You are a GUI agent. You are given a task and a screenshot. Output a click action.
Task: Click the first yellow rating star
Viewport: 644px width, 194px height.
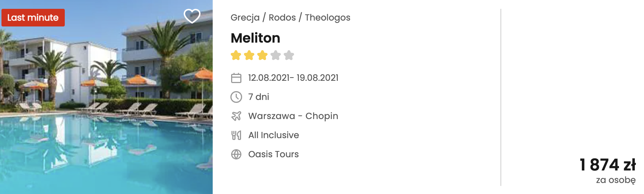pos(236,55)
